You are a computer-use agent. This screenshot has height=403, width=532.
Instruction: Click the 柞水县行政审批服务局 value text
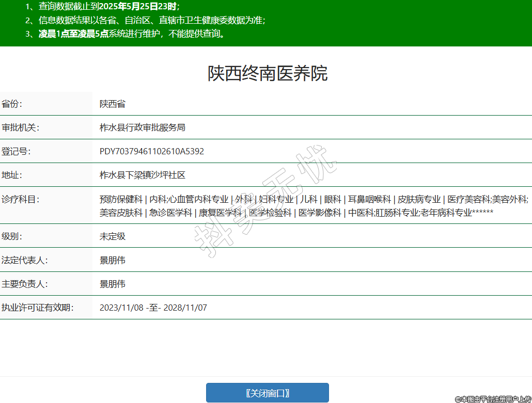pos(143,127)
